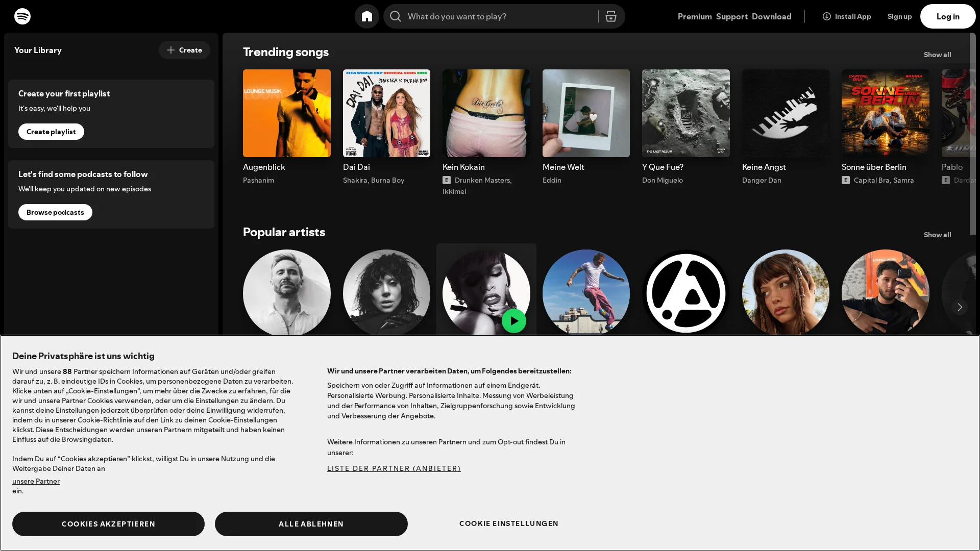Click Browse podcasts button
Viewport: 980px width, 551px height.
click(x=55, y=212)
